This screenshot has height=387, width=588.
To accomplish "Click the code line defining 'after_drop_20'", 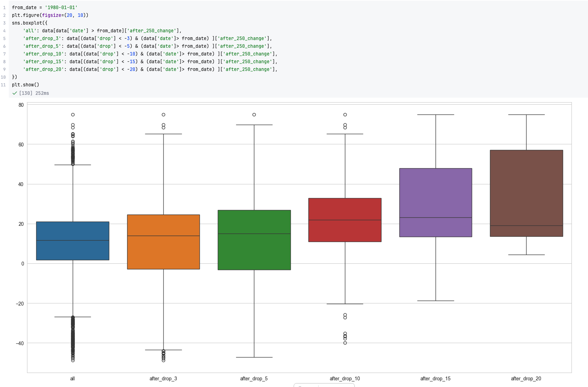I will click(150, 69).
